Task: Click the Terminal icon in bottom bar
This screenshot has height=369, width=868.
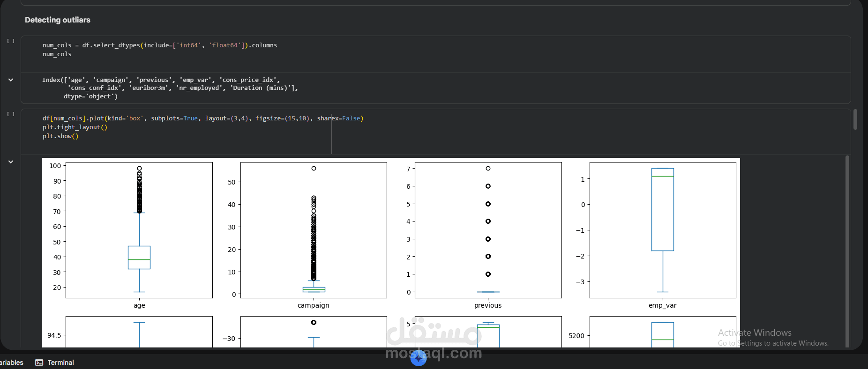Action: (39, 362)
